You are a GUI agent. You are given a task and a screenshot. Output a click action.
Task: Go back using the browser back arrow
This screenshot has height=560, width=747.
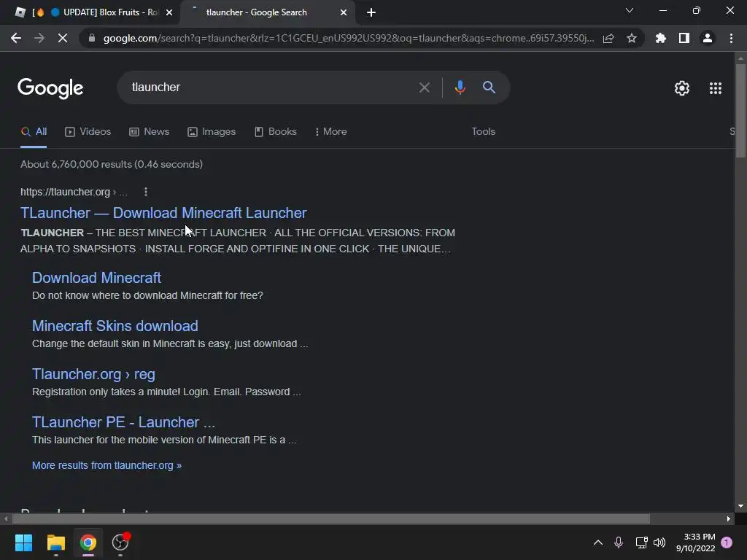pos(16,38)
